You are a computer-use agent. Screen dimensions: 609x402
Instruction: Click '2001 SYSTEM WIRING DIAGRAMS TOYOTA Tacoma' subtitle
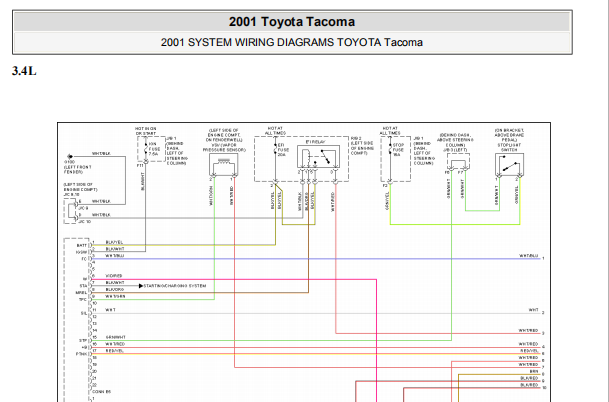point(292,42)
